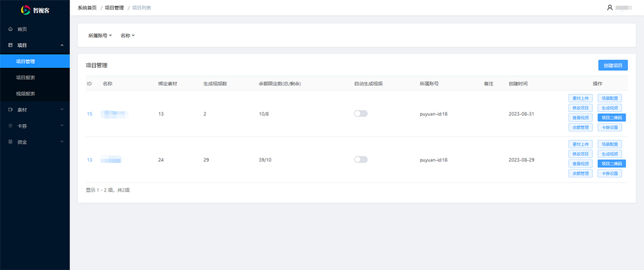644x270 pixels.
Task: Select 项目报表 in the sidebar
Action: point(26,77)
